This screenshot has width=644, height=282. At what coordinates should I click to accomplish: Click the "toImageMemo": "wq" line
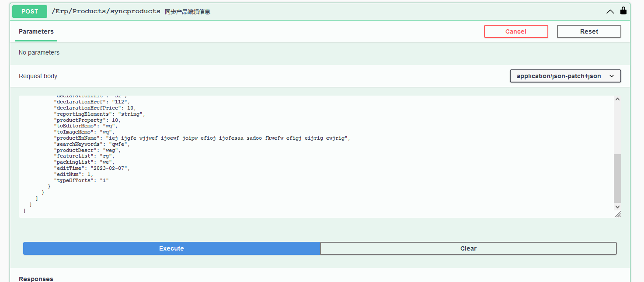[x=84, y=132]
